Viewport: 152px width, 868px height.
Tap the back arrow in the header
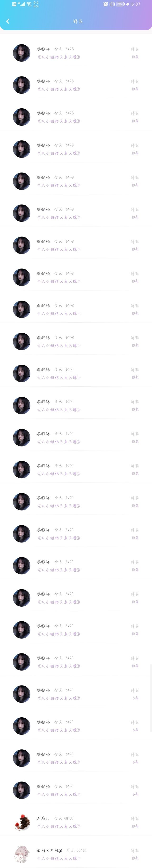8,21
